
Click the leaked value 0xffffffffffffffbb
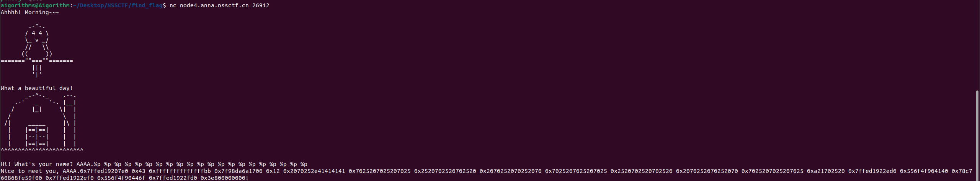[x=180, y=171]
